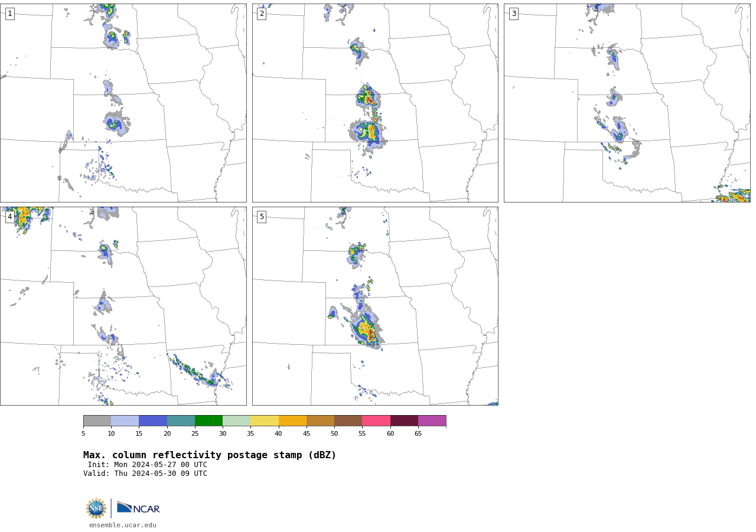
Task: Click the orange 40-45 dBZ swatch
Action: tap(292, 420)
